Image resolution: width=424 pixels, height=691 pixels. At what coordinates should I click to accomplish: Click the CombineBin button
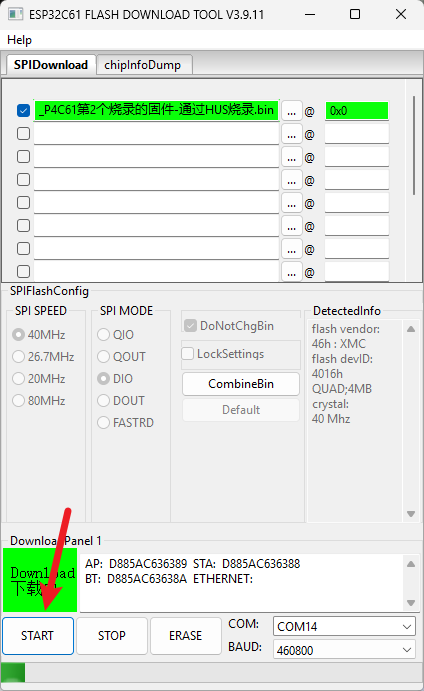coord(241,384)
